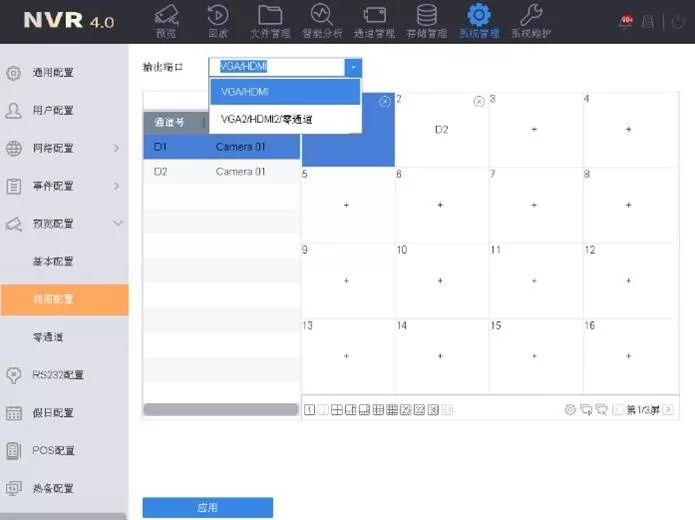Open 文件管理 folder icon in top bar
This screenshot has height=520, width=695.
pos(269,16)
